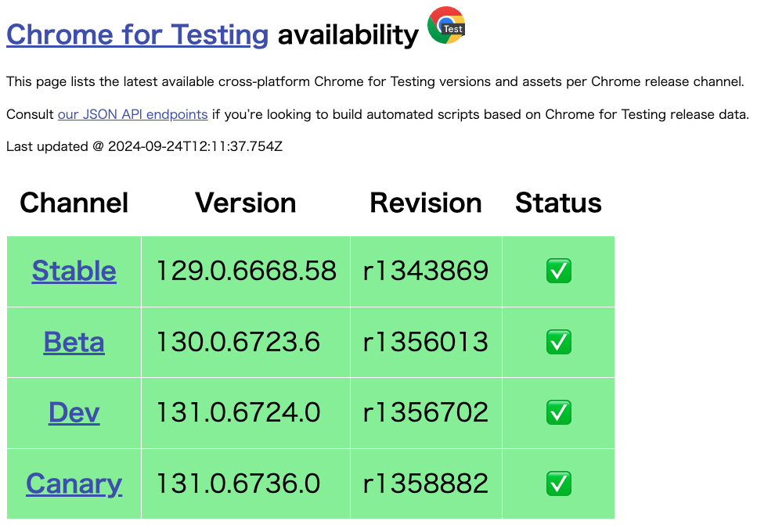775x532 pixels.
Task: Click the last updated timestamp text
Action: pos(144,146)
